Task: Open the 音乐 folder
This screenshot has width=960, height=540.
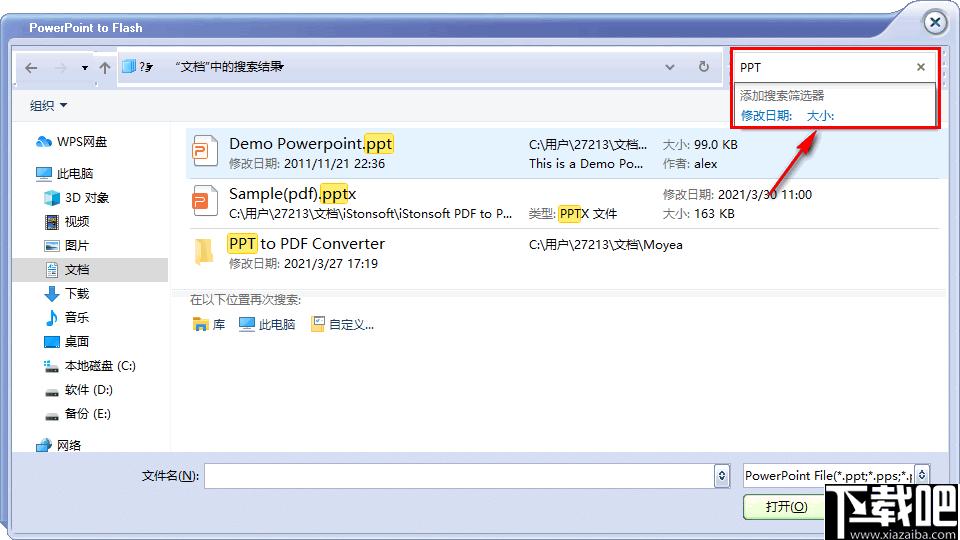Action: 77,317
